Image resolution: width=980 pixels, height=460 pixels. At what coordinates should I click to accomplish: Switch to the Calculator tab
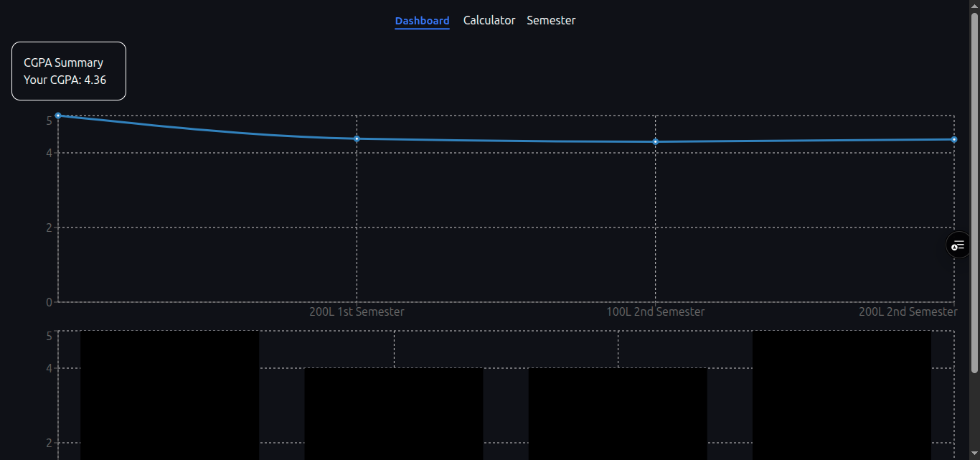pyautogui.click(x=489, y=20)
